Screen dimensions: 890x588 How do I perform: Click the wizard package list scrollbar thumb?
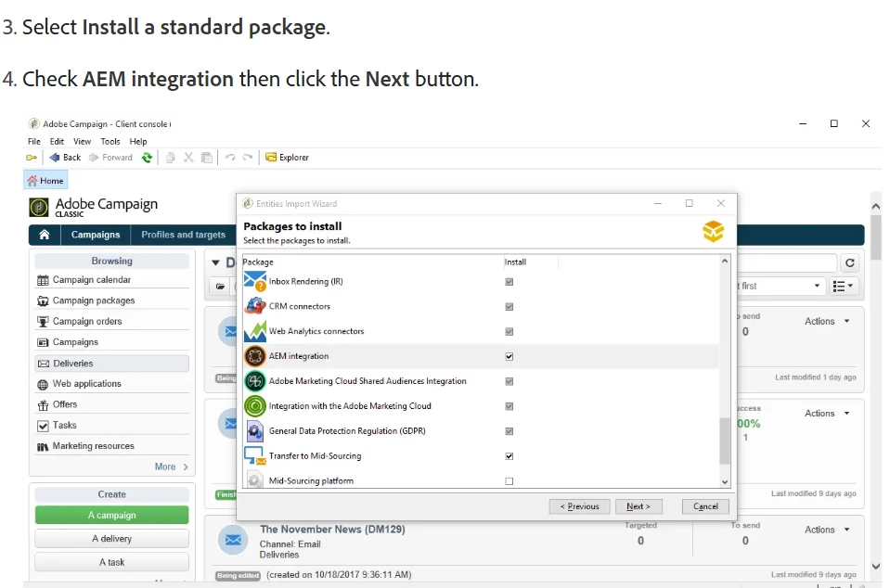tap(725, 441)
